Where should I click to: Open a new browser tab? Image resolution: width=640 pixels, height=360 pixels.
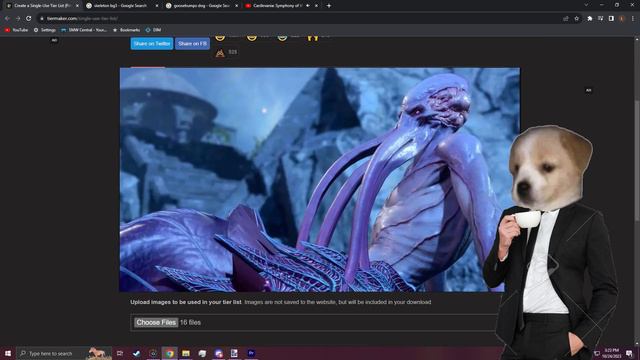(x=329, y=6)
